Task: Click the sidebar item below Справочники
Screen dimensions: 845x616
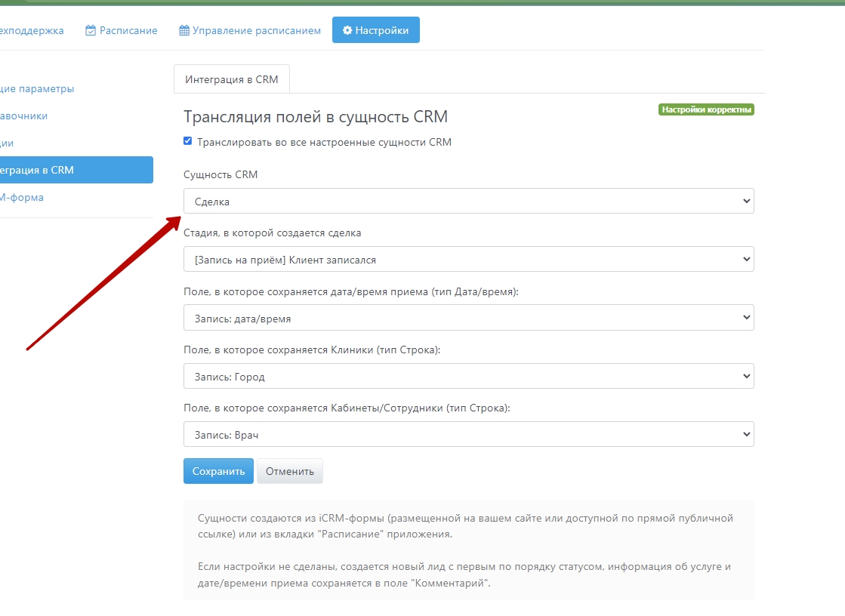Action: [8, 143]
